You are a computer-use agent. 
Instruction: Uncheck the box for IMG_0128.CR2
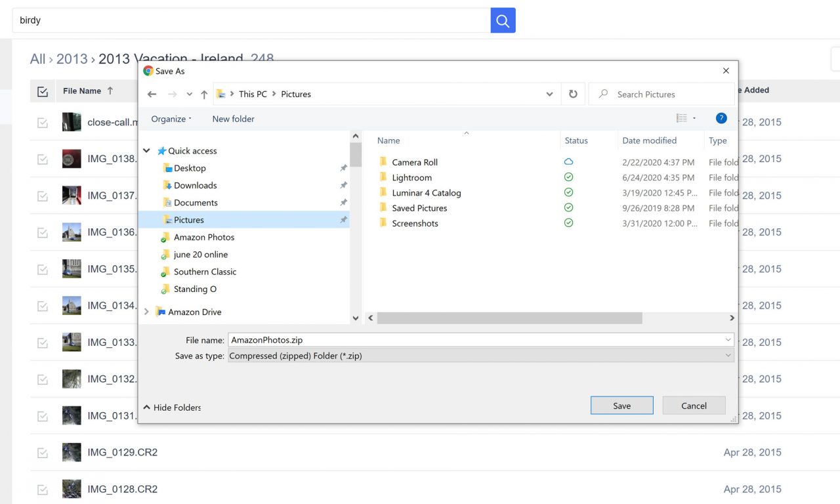tap(43, 490)
